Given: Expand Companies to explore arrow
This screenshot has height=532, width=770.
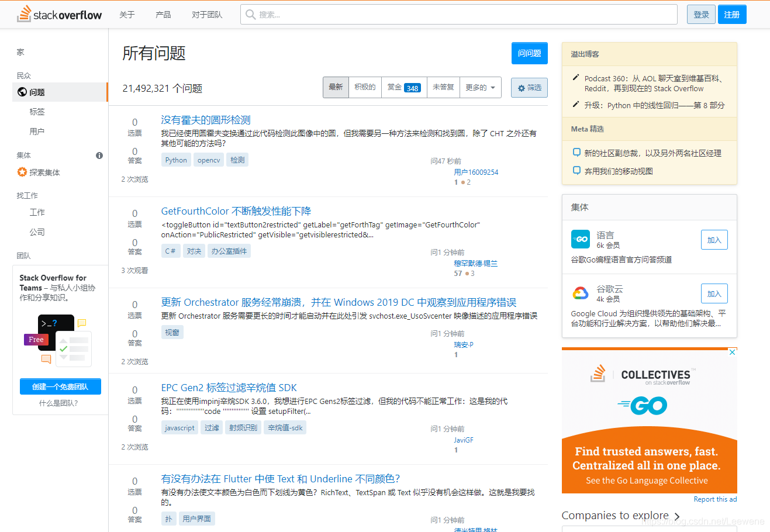Looking at the screenshot, I should pos(677,516).
